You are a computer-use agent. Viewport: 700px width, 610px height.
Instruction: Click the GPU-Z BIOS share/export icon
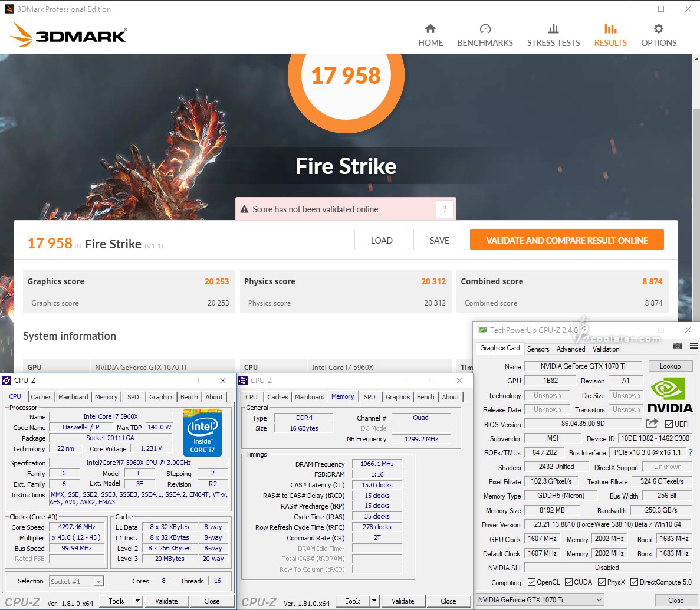point(652,424)
